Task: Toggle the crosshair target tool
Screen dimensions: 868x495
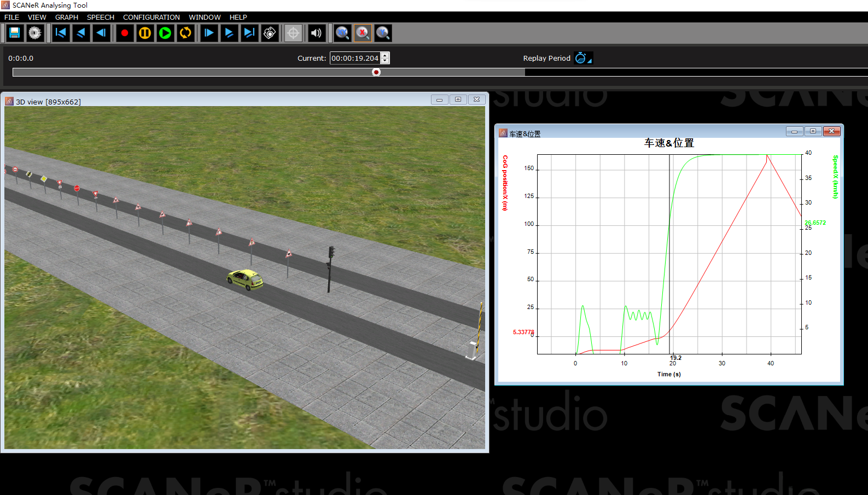Action: [x=293, y=33]
